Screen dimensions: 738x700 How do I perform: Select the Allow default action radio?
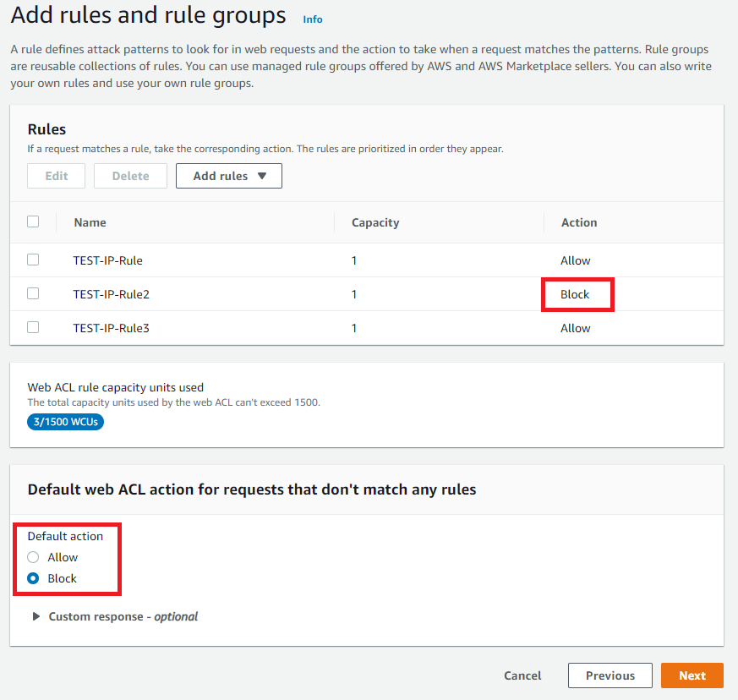click(33, 557)
